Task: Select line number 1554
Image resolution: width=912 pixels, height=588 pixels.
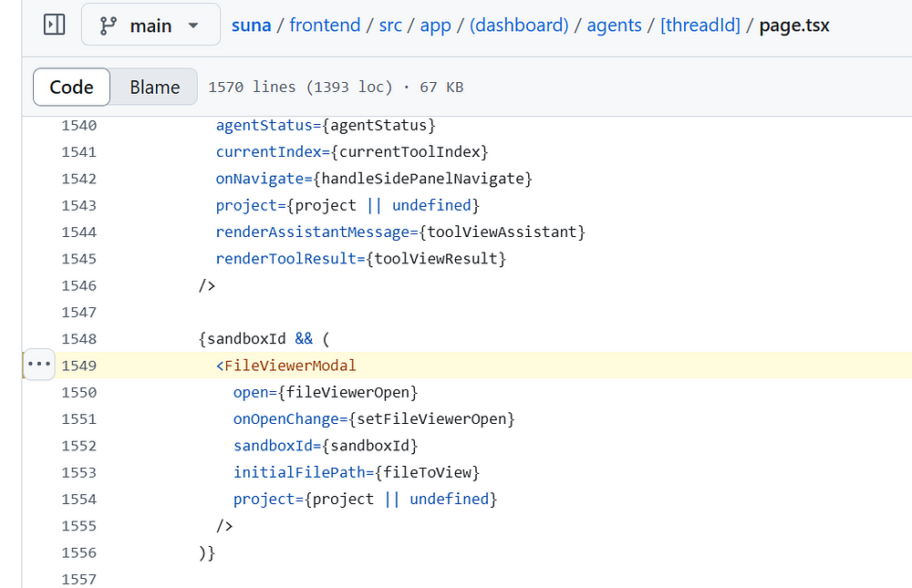Action: pyautogui.click(x=79, y=500)
